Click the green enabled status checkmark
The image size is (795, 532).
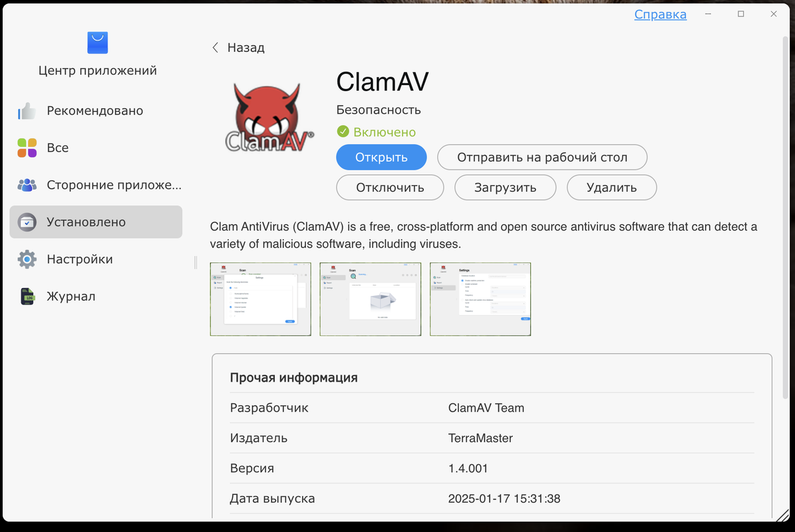pyautogui.click(x=343, y=132)
